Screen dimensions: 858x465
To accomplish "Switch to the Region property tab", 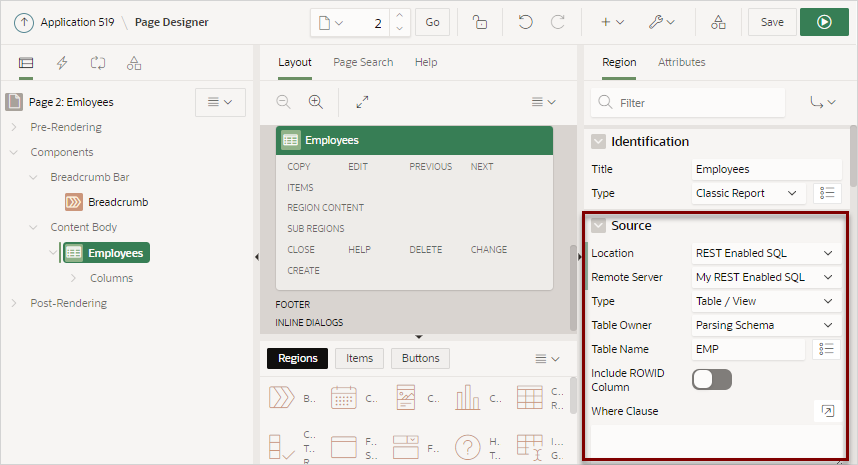I will coord(619,62).
